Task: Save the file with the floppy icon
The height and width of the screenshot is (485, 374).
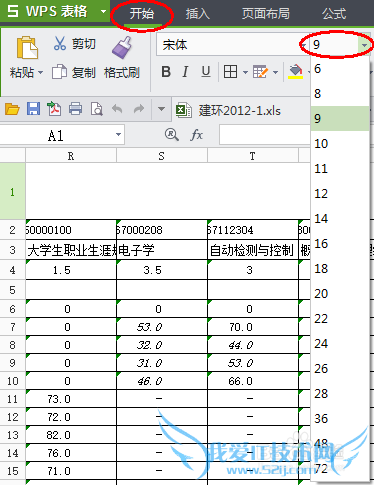Action: pos(33,109)
